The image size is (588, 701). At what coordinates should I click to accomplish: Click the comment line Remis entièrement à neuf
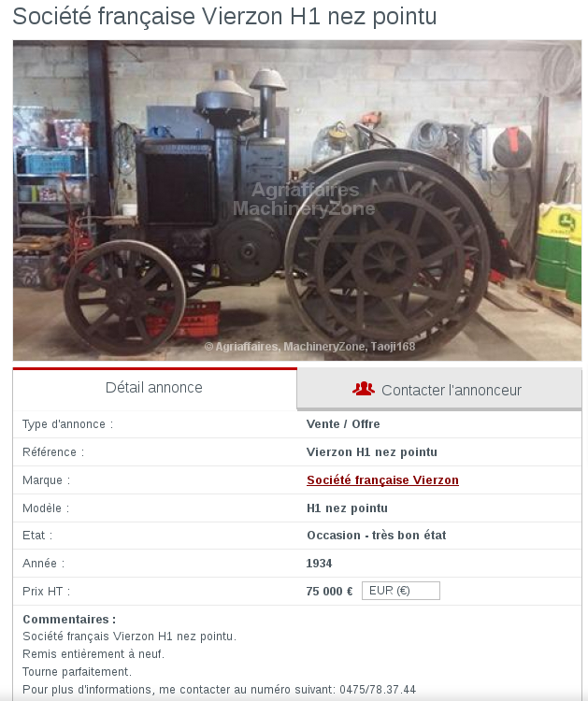(x=93, y=654)
